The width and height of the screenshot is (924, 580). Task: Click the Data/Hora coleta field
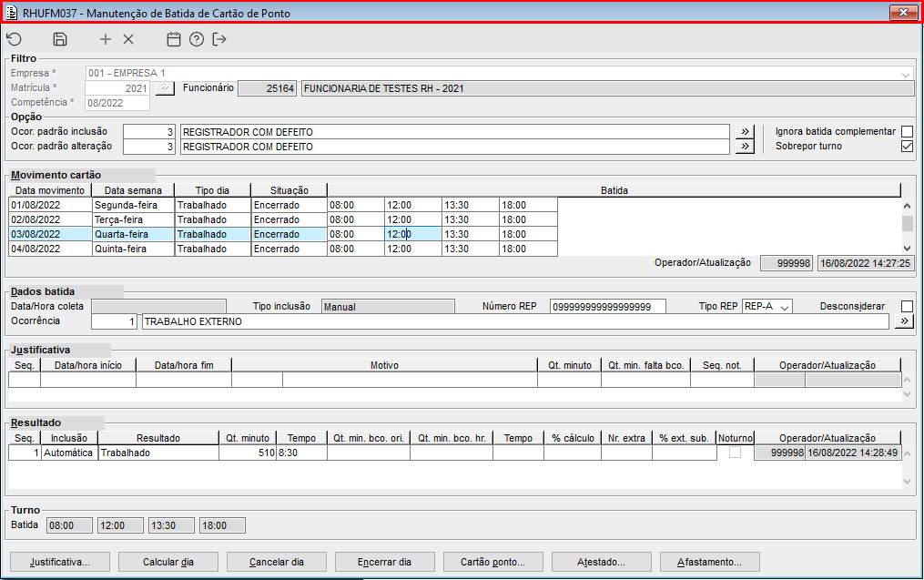tap(158, 307)
